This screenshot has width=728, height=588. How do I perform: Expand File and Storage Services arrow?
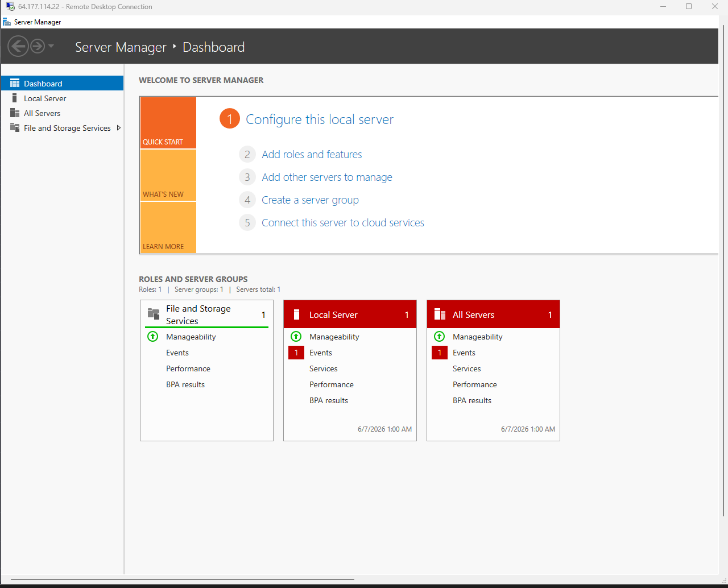[119, 128]
